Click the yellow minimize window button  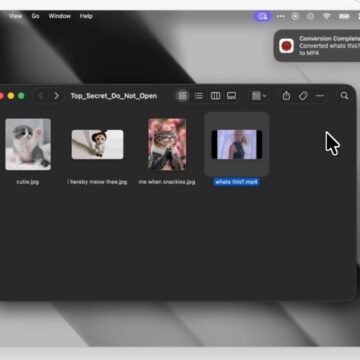point(11,96)
